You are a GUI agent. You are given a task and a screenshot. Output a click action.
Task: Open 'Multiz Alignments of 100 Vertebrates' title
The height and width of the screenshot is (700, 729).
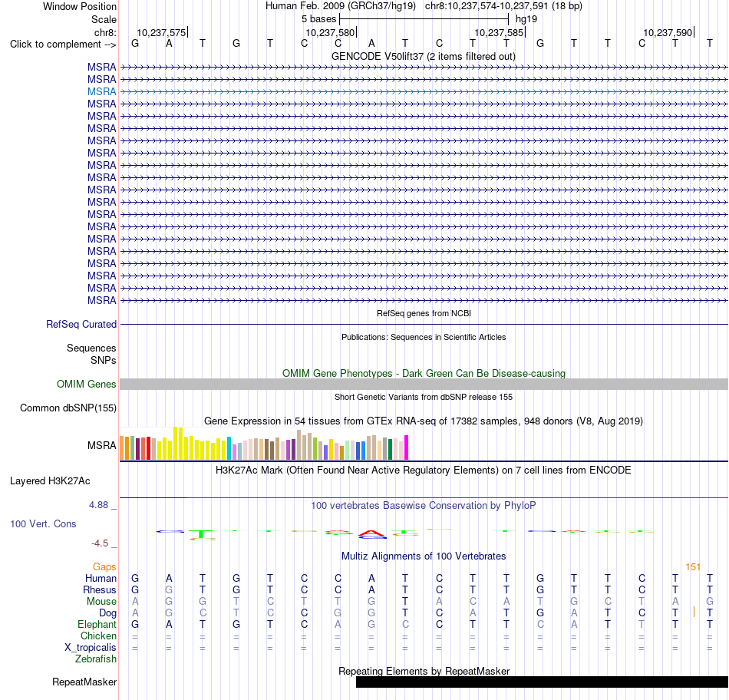[x=424, y=556]
